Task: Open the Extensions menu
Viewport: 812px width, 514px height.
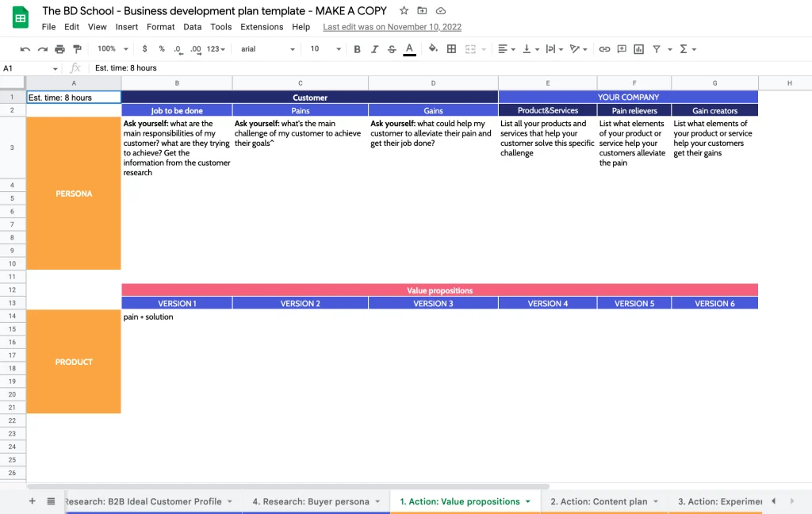Action: pos(262,26)
